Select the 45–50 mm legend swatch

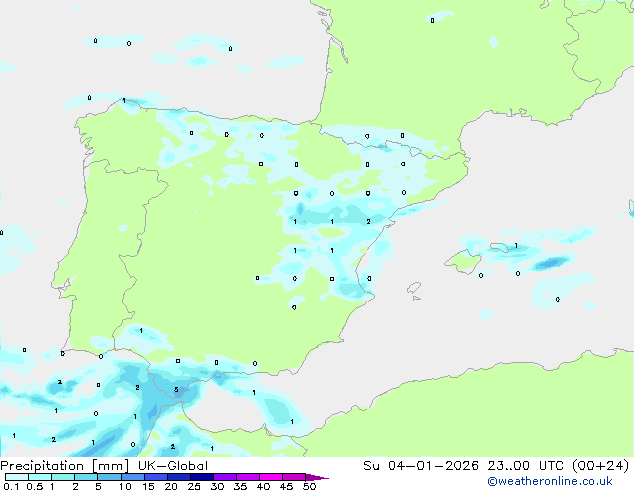pos(294,477)
